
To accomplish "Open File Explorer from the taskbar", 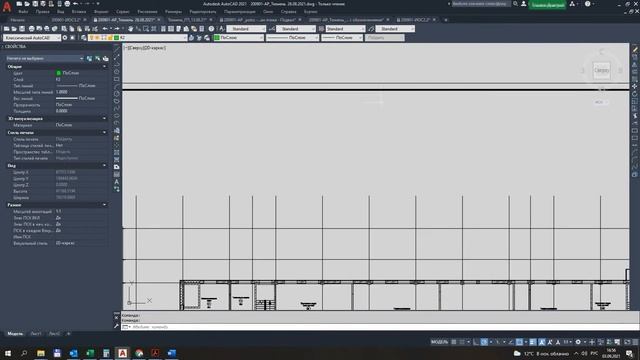I will [x=41, y=353].
